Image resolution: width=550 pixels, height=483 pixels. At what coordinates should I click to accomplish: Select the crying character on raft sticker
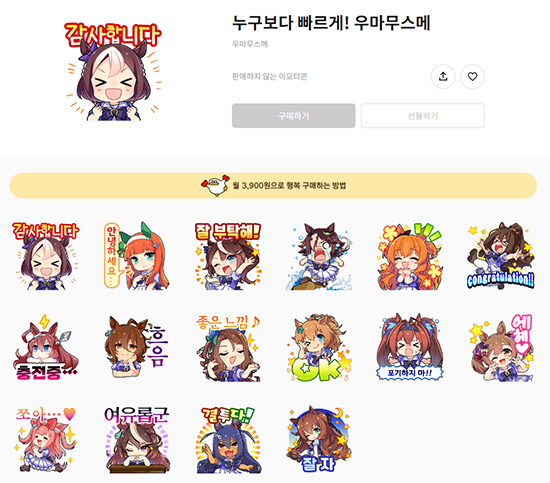(319, 256)
